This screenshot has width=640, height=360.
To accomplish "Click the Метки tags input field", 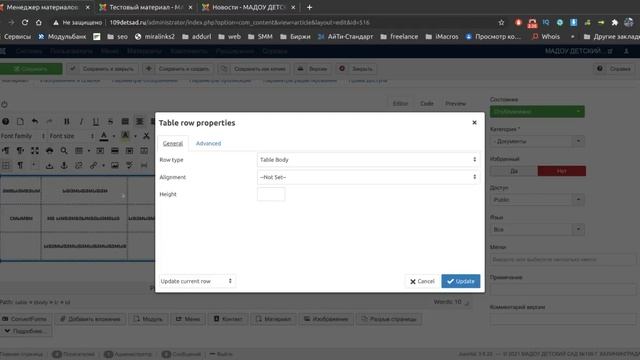I will pos(563,260).
